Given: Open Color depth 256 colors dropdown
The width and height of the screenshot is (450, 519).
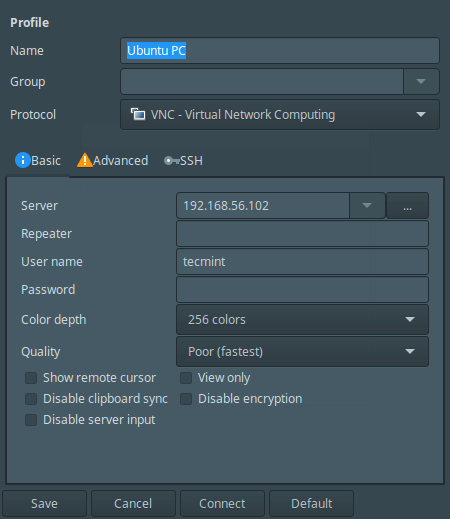Looking at the screenshot, I should click(302, 319).
